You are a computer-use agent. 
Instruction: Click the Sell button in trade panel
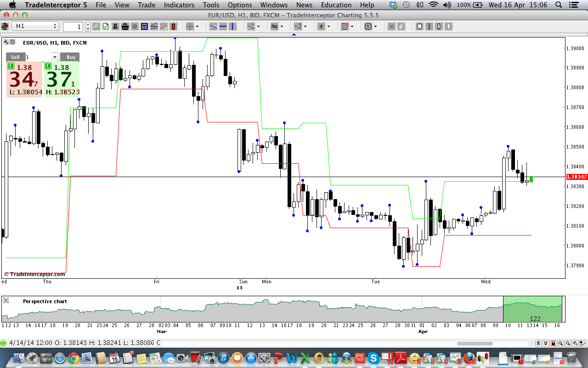pyautogui.click(x=15, y=57)
